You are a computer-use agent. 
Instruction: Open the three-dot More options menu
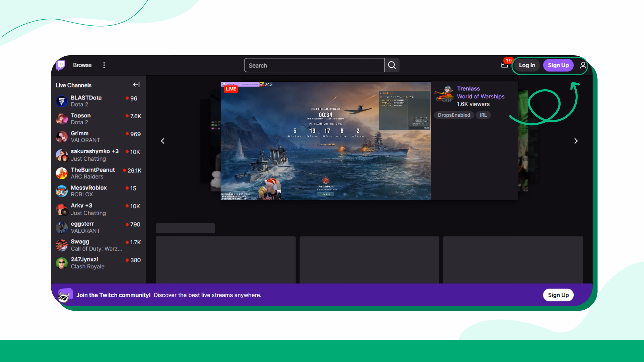click(x=104, y=65)
